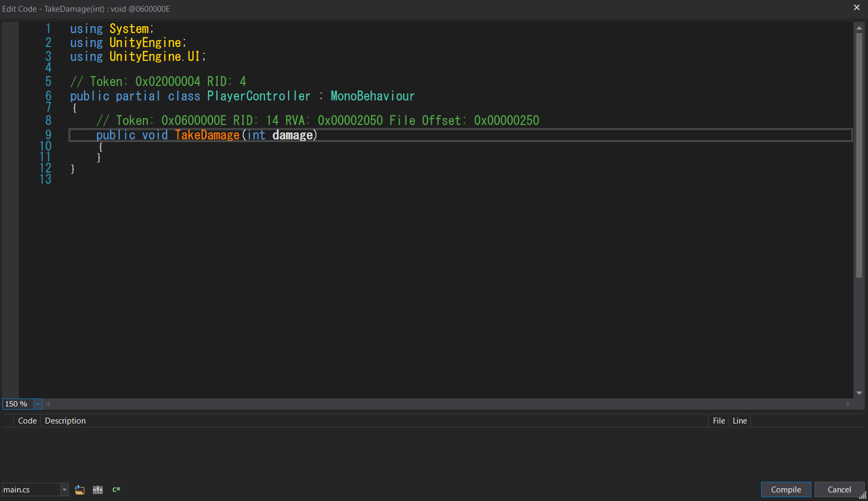Click the vertical scrollbar up arrow

click(x=859, y=28)
